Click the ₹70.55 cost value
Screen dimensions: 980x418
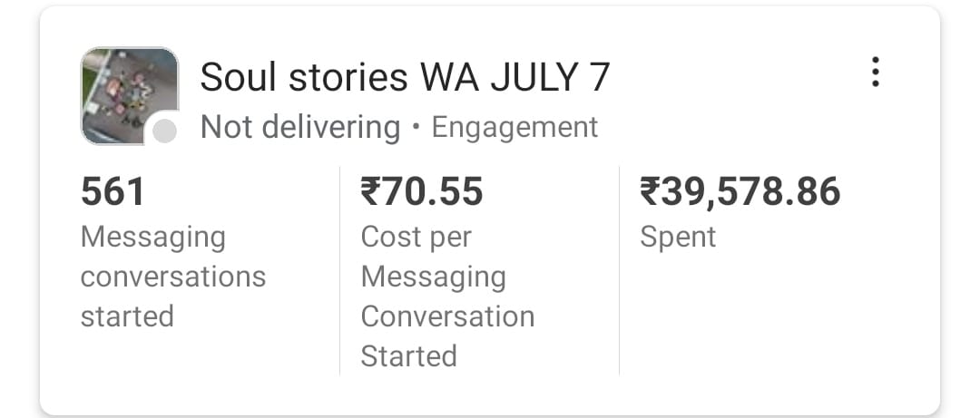pyautogui.click(x=422, y=191)
